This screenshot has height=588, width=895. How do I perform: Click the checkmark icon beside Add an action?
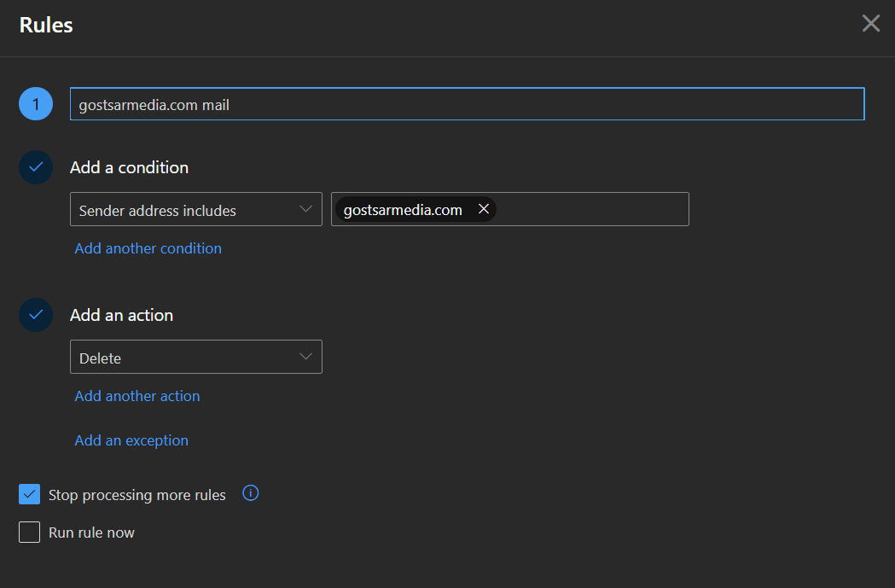coord(36,315)
